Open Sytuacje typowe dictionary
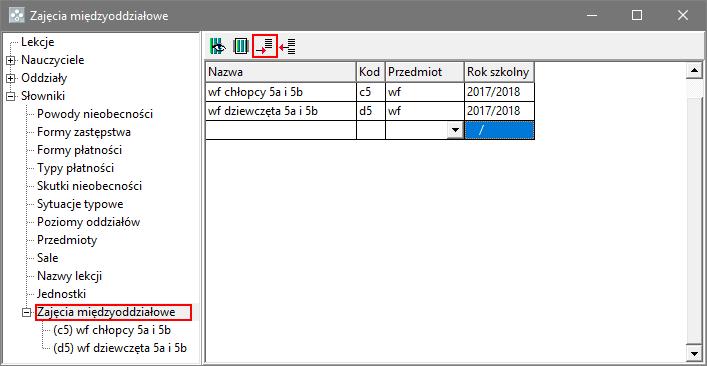The height and width of the screenshot is (366, 707). [80, 204]
